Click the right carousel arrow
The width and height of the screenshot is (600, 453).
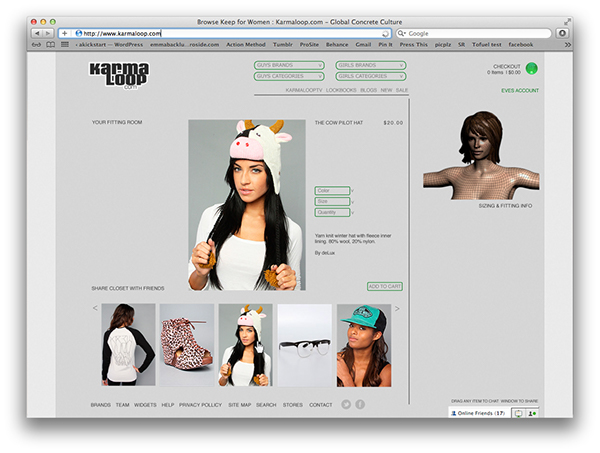(397, 308)
